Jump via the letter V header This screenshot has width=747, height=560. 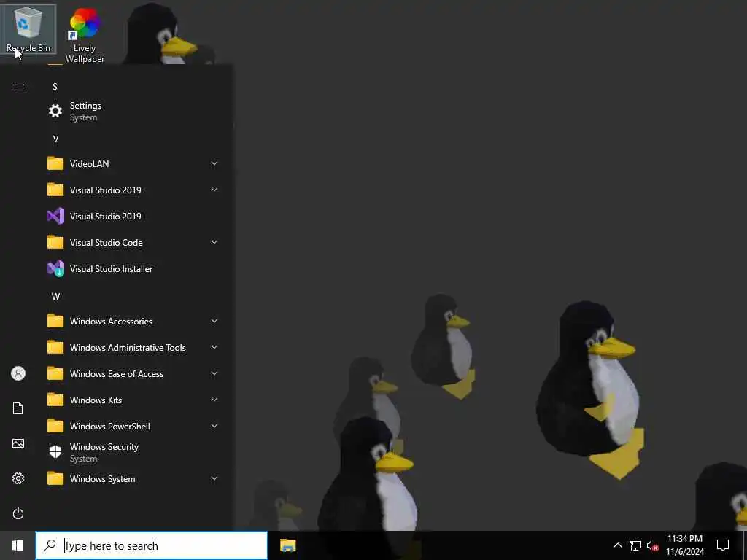coord(55,139)
